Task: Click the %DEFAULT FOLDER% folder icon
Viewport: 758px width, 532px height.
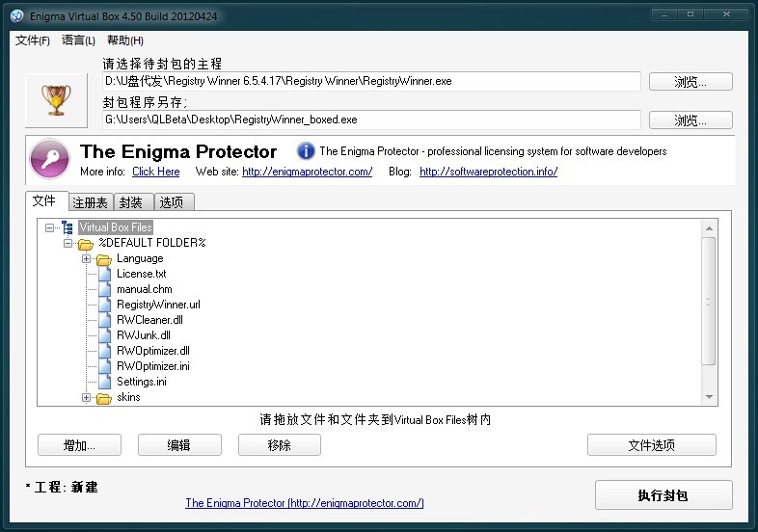Action: (86, 244)
